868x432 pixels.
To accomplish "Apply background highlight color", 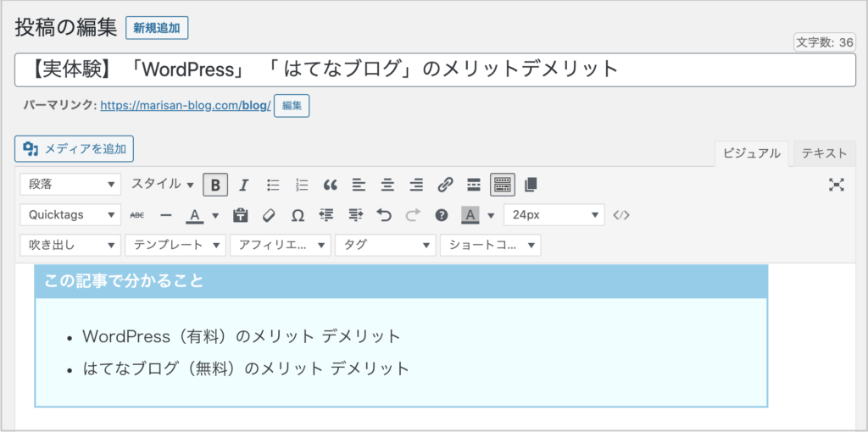I will point(470,215).
